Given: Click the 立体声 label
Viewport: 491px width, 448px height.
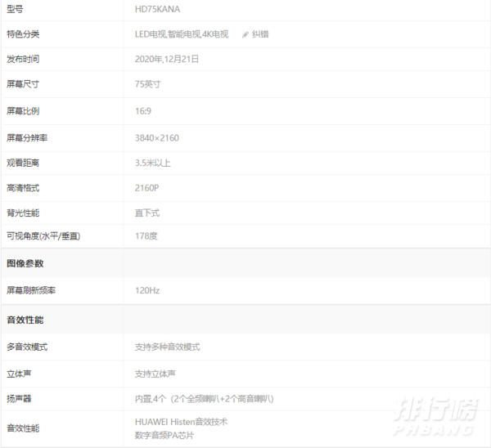Looking at the screenshot, I should pyautogui.click(x=19, y=374).
